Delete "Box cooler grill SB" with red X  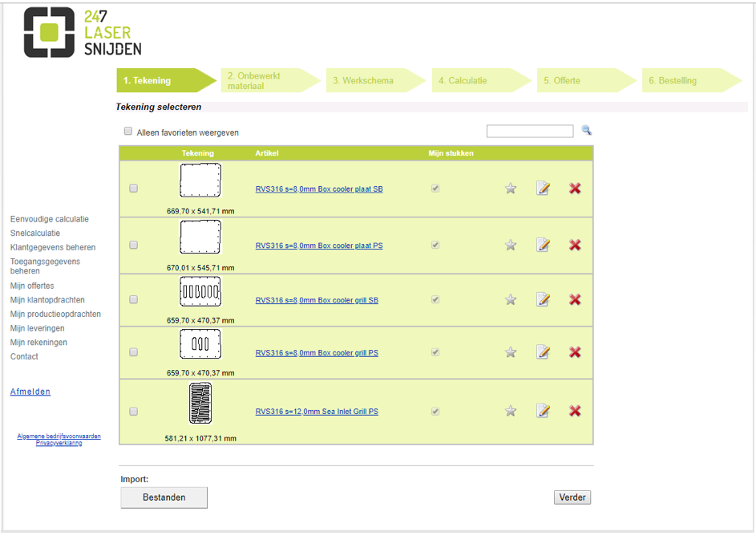[x=575, y=299]
